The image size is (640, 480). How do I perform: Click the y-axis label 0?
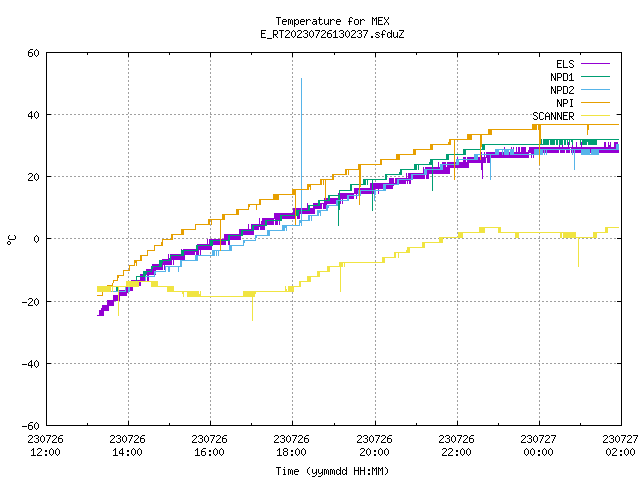[37, 239]
